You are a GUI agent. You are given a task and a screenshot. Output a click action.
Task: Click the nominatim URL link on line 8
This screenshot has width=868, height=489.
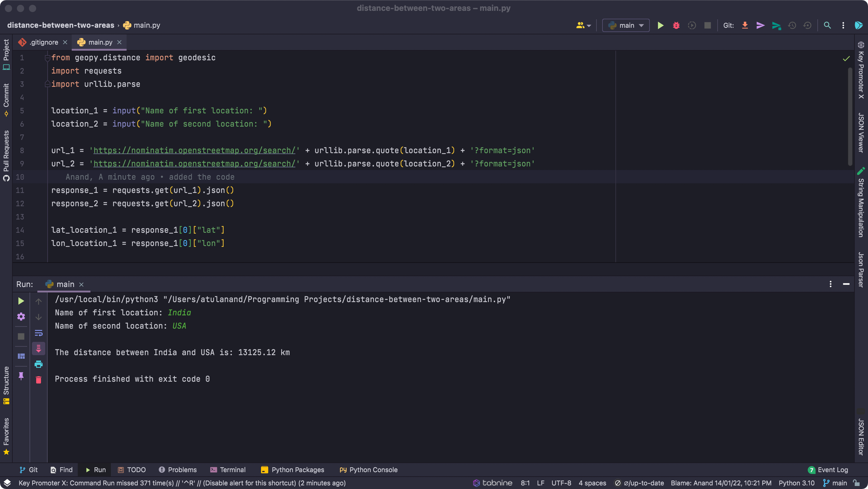[194, 150]
